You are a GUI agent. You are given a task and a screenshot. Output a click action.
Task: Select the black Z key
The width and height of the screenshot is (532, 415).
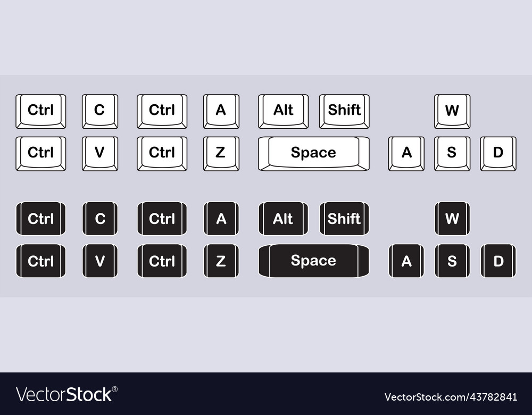point(221,261)
